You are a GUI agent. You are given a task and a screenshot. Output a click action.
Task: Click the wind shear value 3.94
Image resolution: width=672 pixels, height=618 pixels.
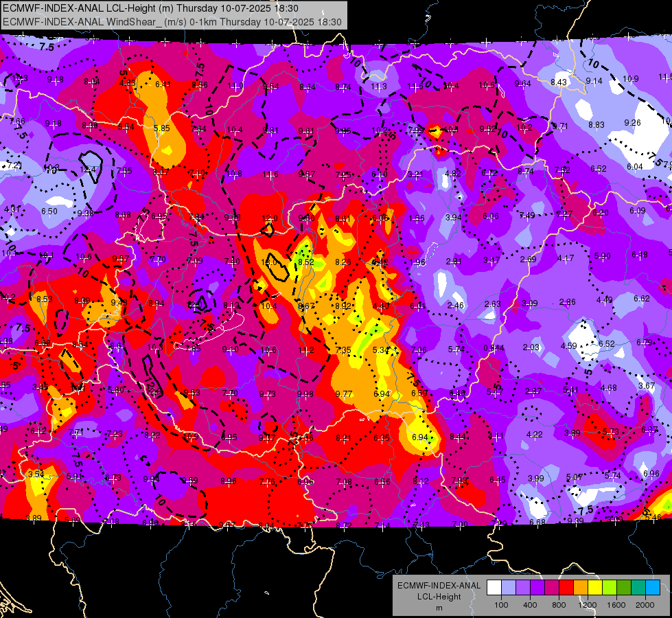coord(454,218)
